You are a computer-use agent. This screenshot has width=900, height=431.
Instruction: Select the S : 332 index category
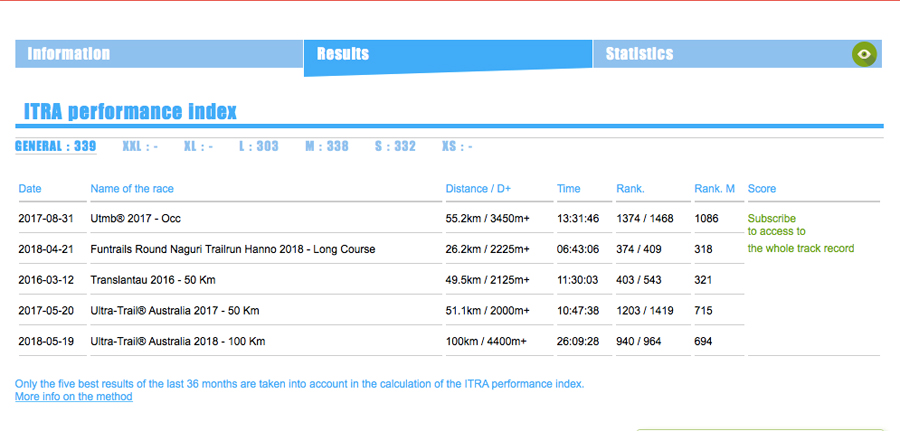coord(395,146)
